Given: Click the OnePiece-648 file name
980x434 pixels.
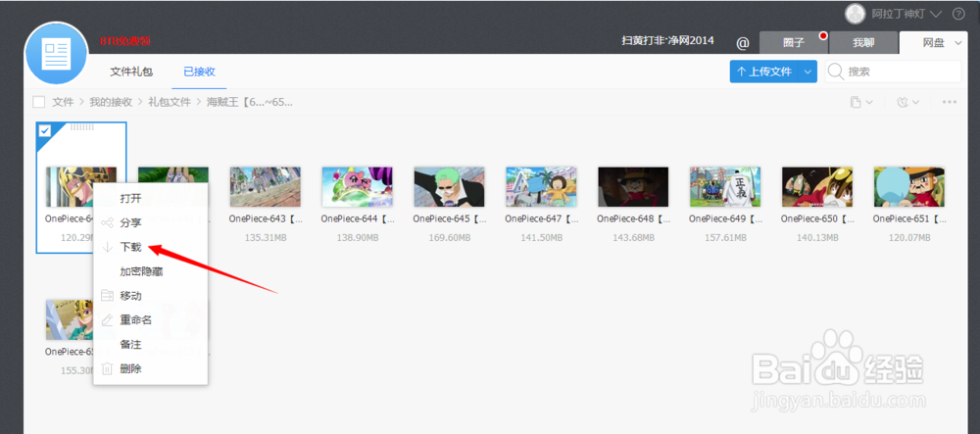Looking at the screenshot, I should tap(633, 219).
